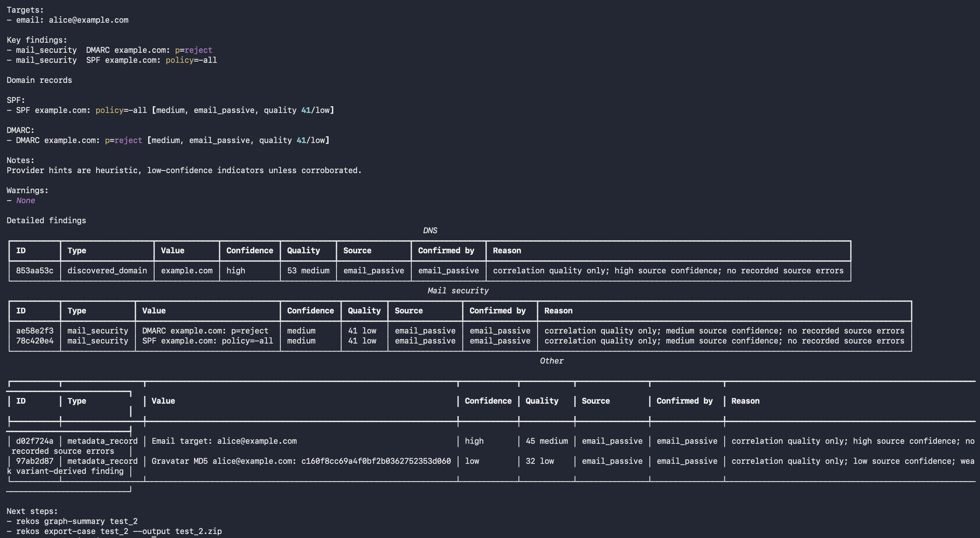
Task: Click ID cell 853aa53c in DNS table
Action: [x=35, y=271]
